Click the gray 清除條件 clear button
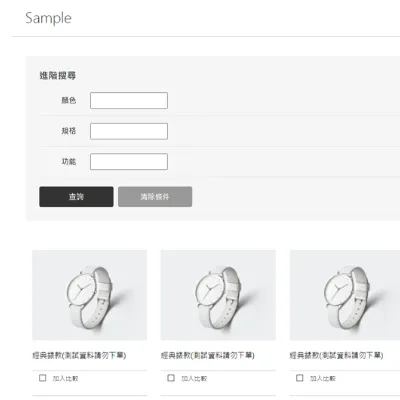 [x=155, y=197]
